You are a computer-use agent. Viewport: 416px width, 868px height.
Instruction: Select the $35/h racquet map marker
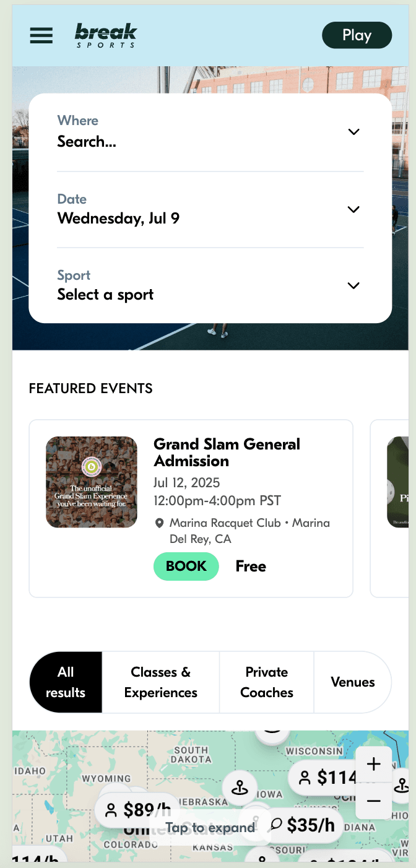click(303, 825)
